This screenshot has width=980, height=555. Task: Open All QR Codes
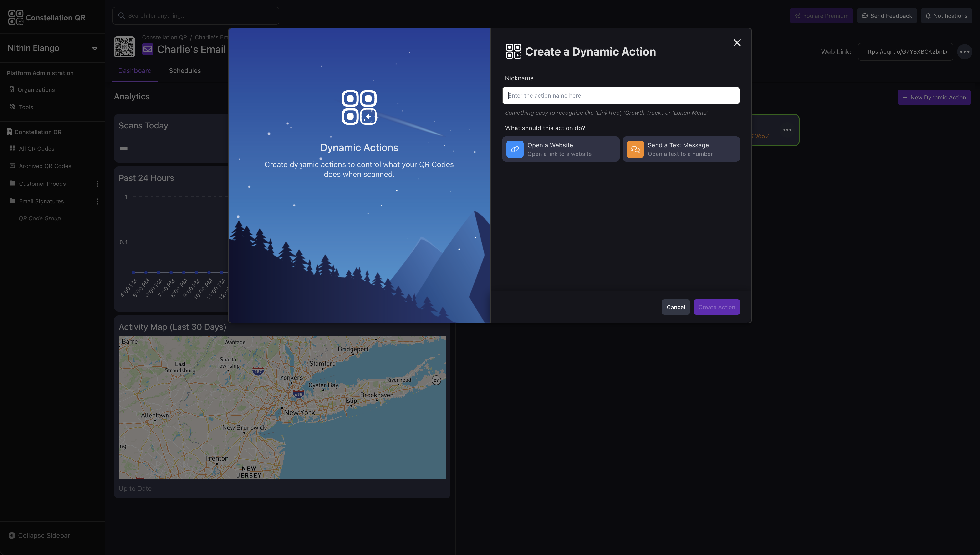pos(36,149)
